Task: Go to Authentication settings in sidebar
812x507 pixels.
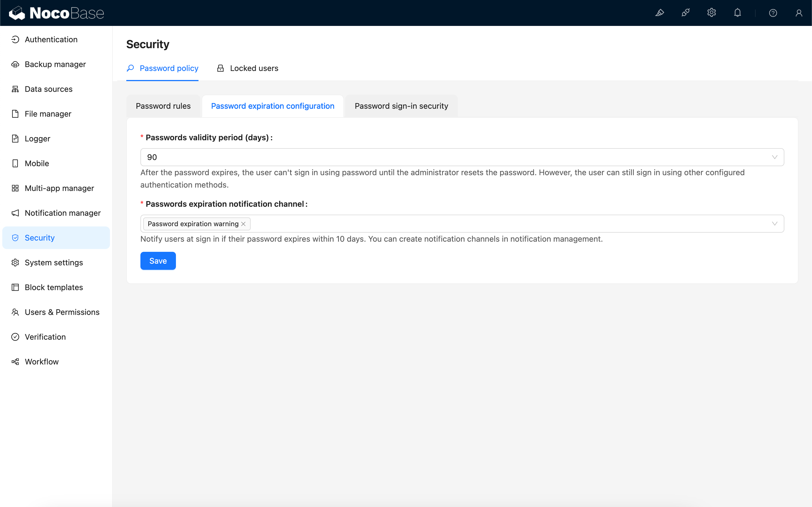Action: 51,39
